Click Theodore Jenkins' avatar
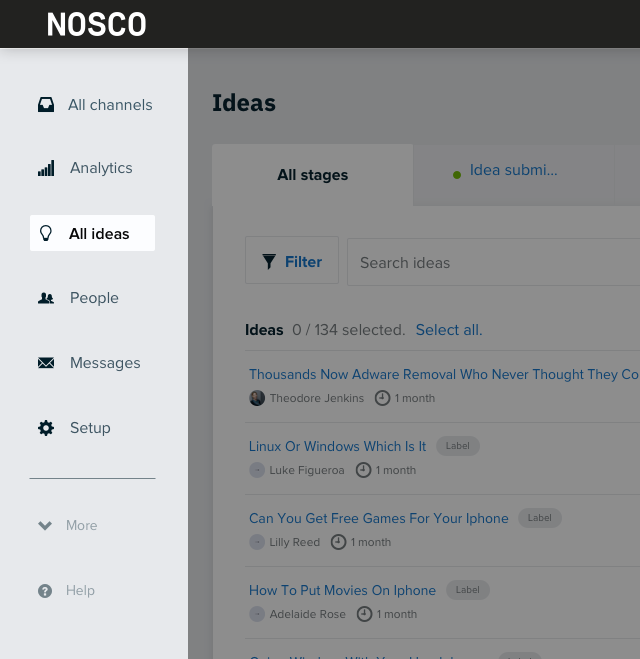The image size is (640, 659). click(x=257, y=398)
